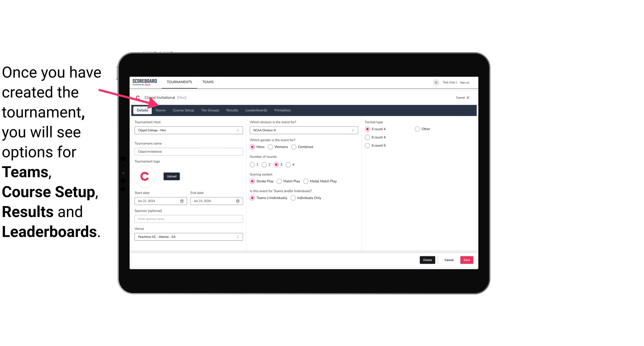Click the venue dropdown arrow

[238, 237]
